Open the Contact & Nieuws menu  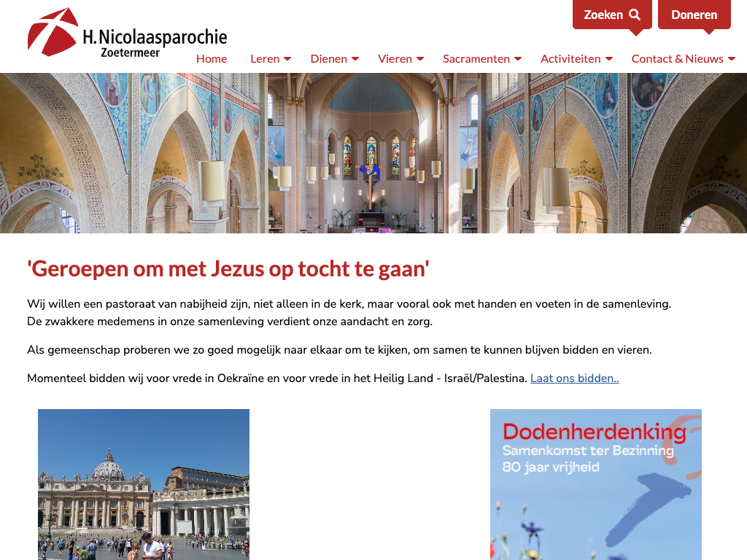click(x=677, y=59)
